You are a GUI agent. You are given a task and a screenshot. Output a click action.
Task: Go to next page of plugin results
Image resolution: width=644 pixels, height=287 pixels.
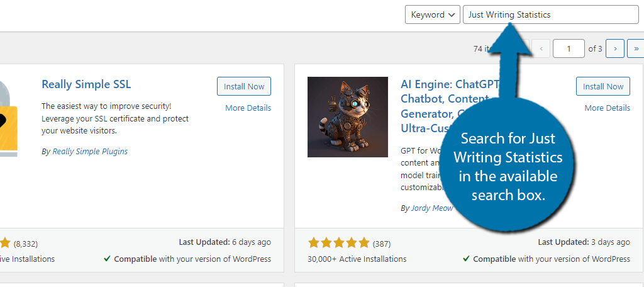tap(615, 48)
